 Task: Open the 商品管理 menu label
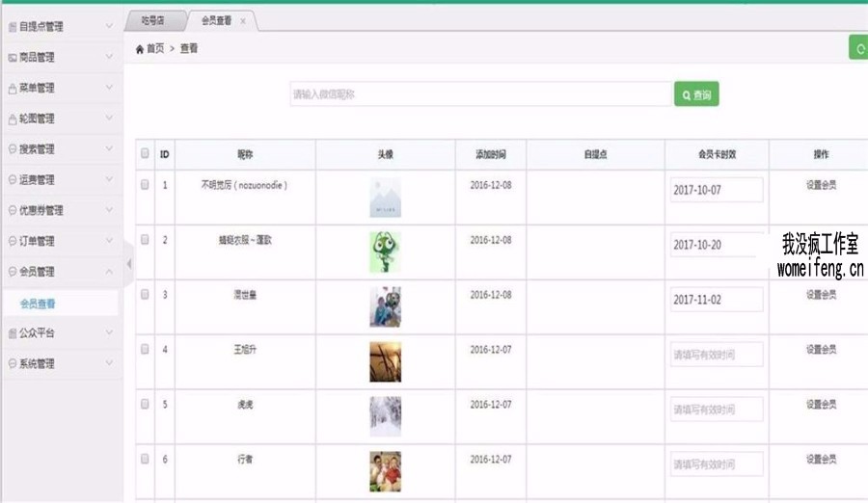(x=37, y=58)
